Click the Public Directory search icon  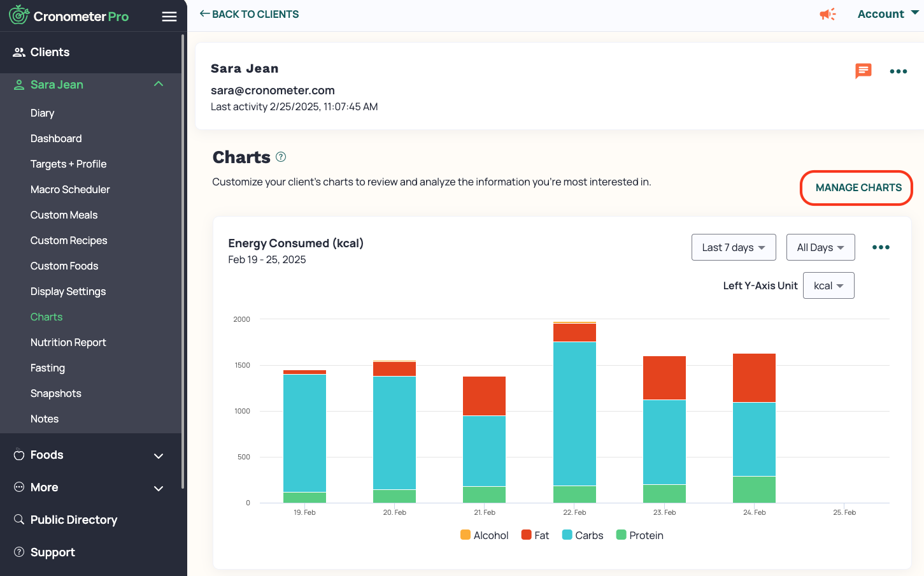click(x=19, y=519)
